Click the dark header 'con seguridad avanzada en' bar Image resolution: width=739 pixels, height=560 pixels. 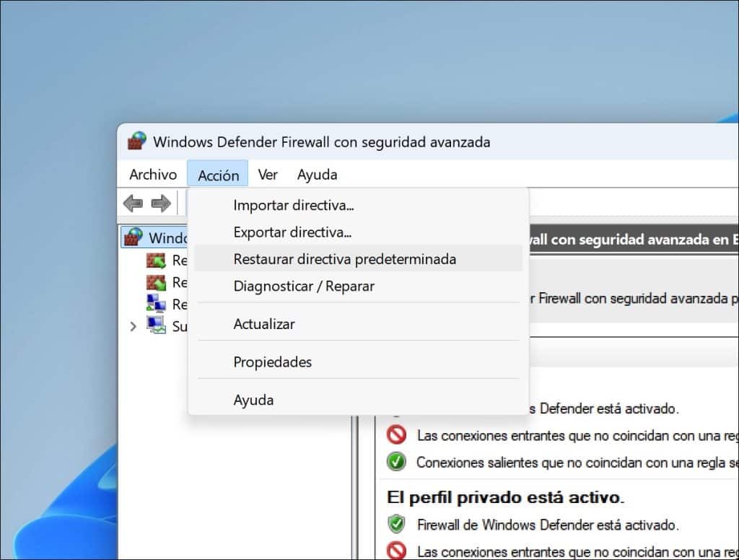[634, 240]
